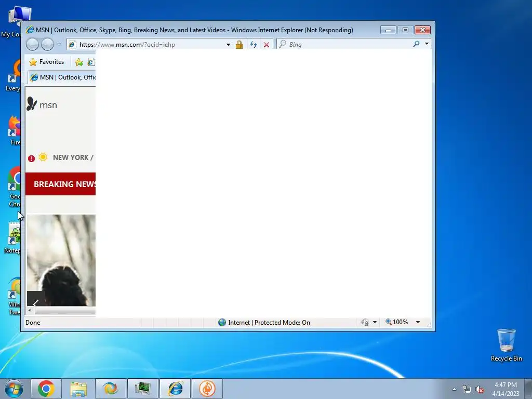
Task: Click the orange circular arrows taskbar icon
Action: pos(207,389)
